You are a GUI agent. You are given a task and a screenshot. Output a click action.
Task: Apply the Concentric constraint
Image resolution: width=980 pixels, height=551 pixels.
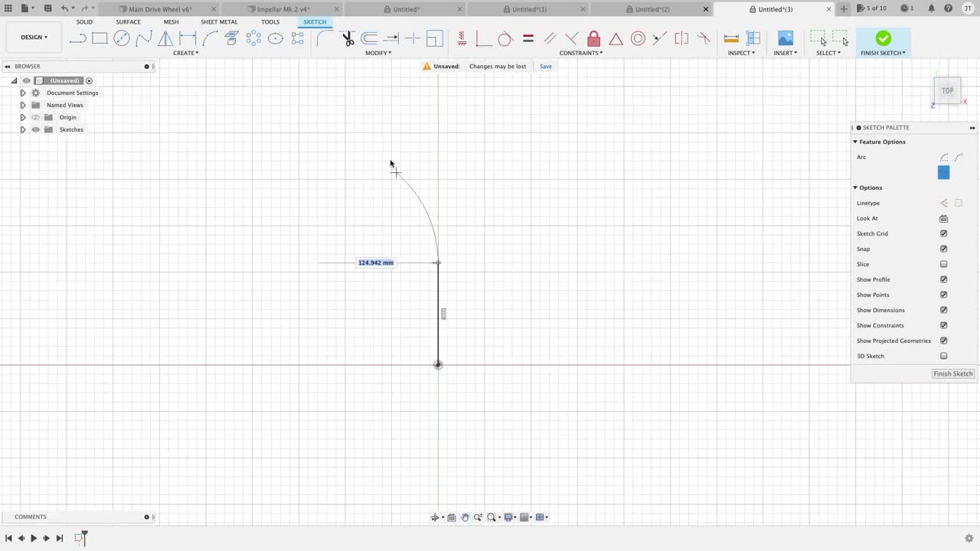tap(638, 38)
